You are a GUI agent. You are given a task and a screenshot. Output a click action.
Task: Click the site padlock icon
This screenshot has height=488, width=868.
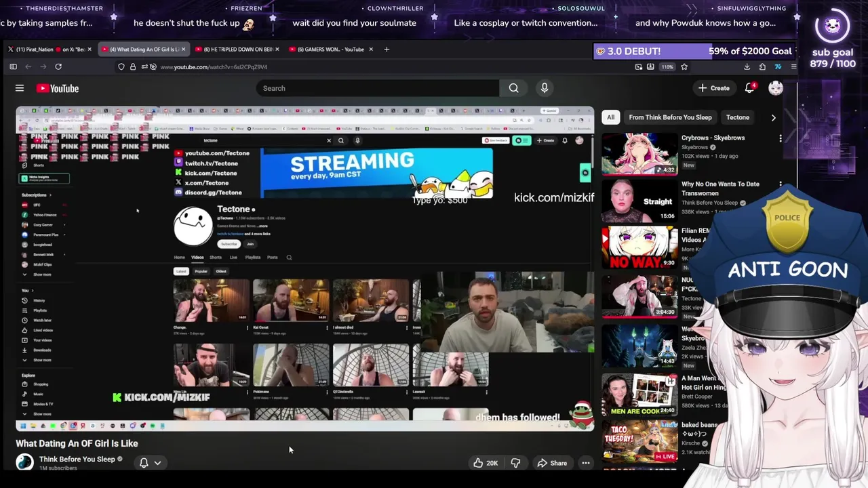(133, 66)
